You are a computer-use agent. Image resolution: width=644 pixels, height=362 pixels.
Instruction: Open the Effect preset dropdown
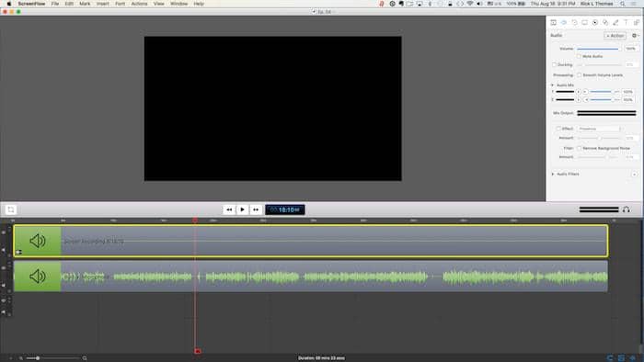tap(600, 129)
